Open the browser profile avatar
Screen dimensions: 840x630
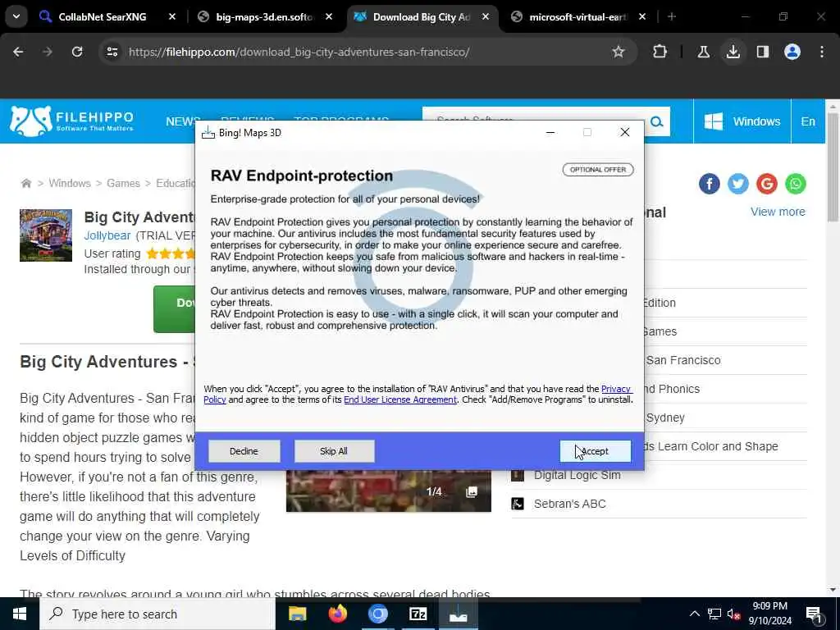(x=792, y=52)
